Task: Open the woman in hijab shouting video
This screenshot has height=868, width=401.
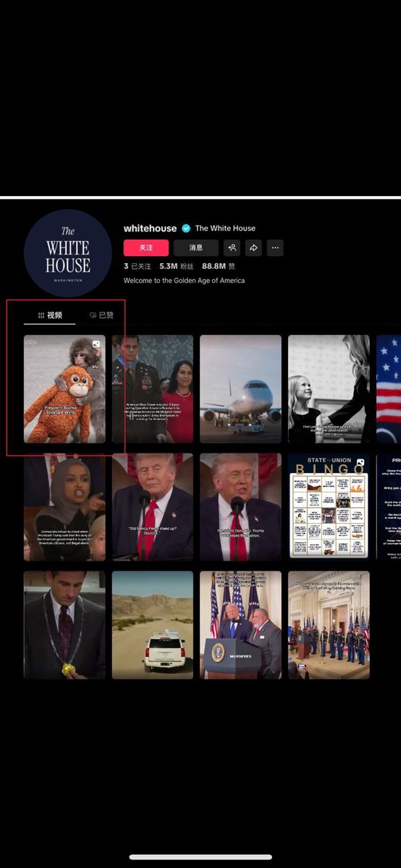Action: [x=64, y=507]
